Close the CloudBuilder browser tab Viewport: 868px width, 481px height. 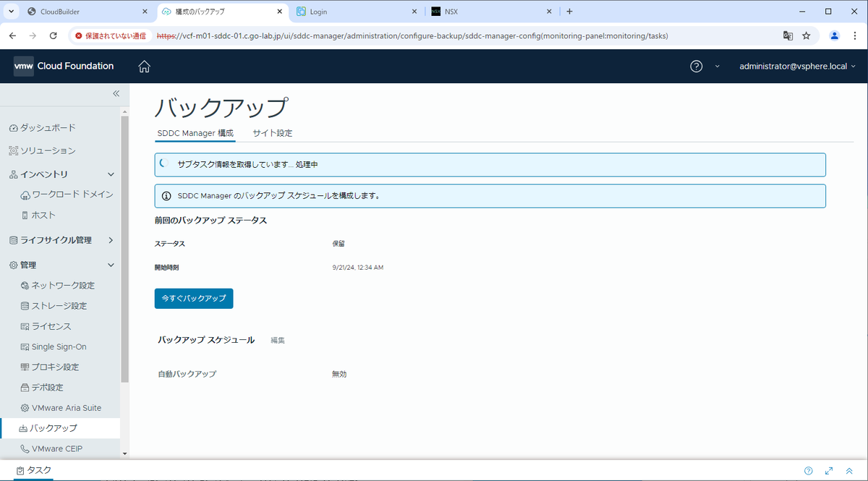[145, 12]
